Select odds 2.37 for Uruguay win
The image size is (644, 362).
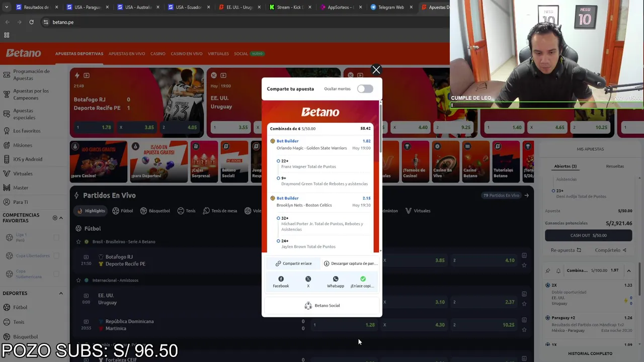tap(484, 302)
